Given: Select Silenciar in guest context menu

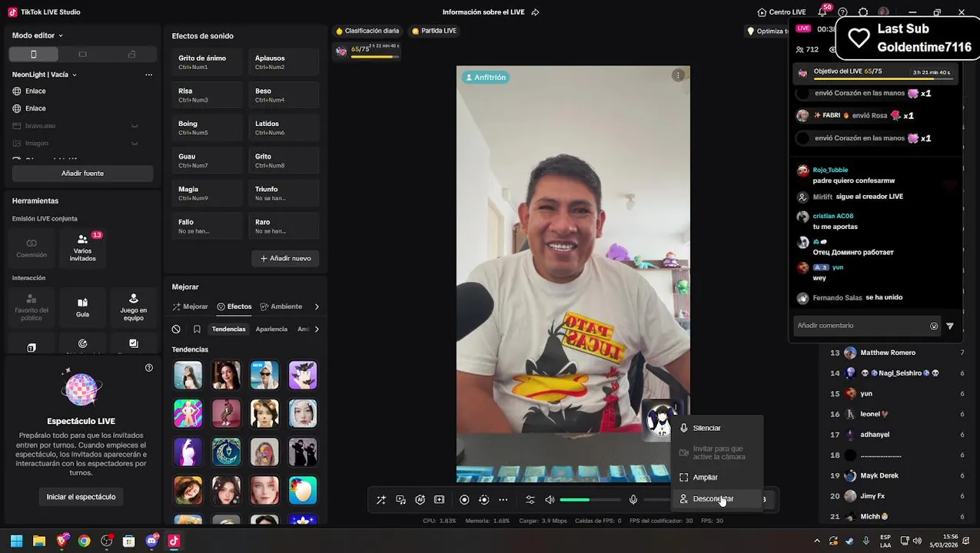Looking at the screenshot, I should 717,428.
